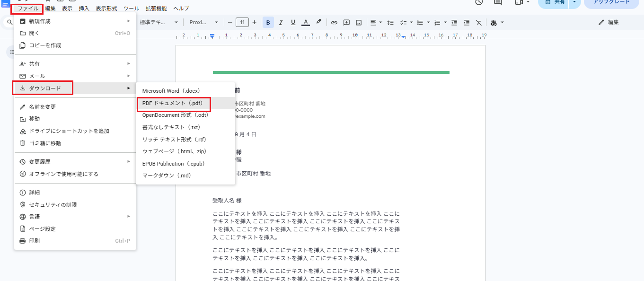Select コピーを作成 menu item
The height and width of the screenshot is (281, 644).
[x=75, y=45]
